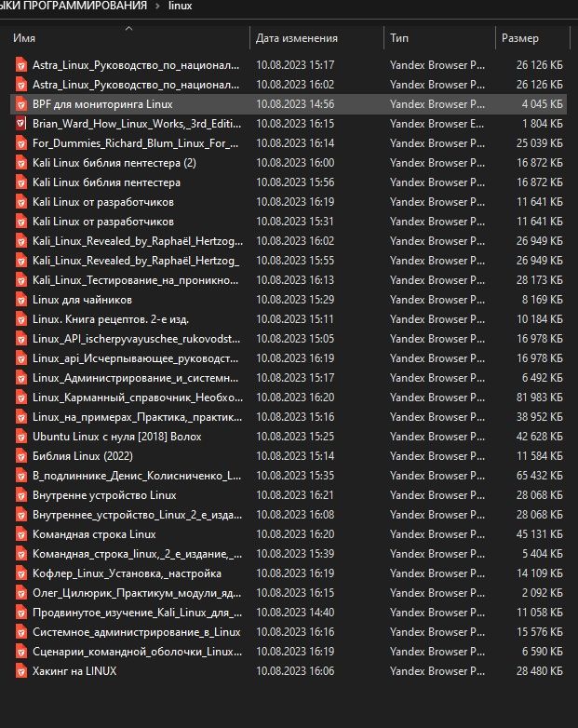Click the icon of Ubuntu Linux с нуля [2018] Волох
578x728 pixels.
tap(20, 437)
